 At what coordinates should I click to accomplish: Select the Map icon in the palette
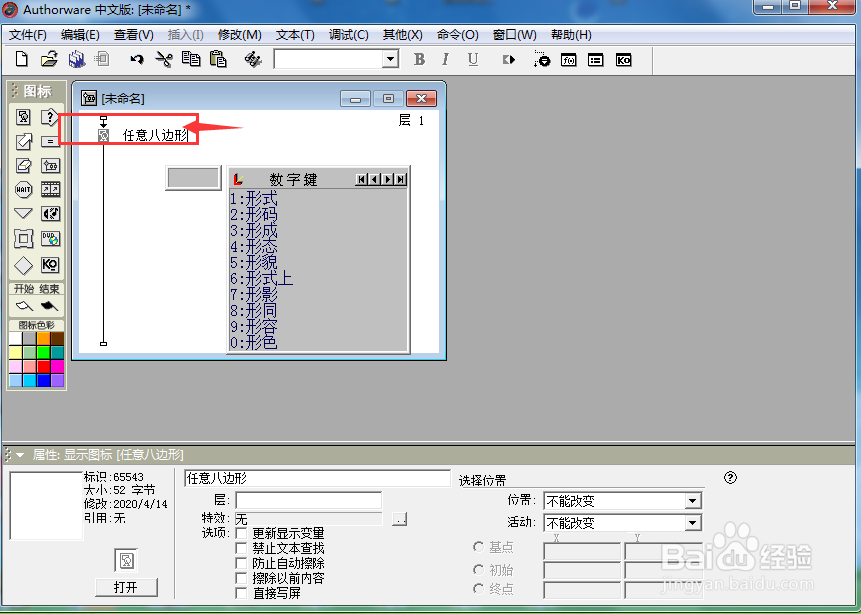pyautogui.click(x=50, y=165)
